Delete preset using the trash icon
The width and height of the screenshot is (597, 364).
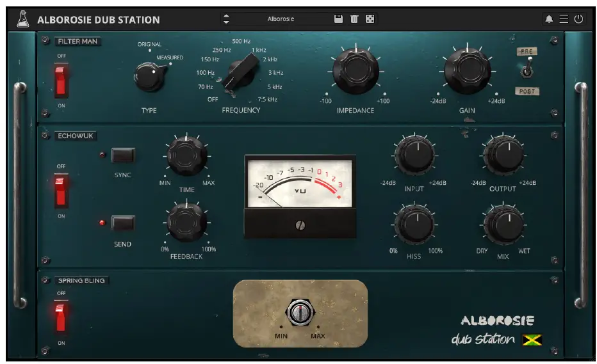[x=354, y=19]
